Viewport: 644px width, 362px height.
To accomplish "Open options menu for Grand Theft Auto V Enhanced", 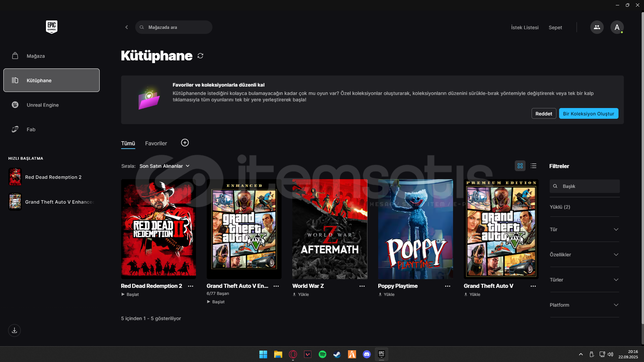I will 276,286.
